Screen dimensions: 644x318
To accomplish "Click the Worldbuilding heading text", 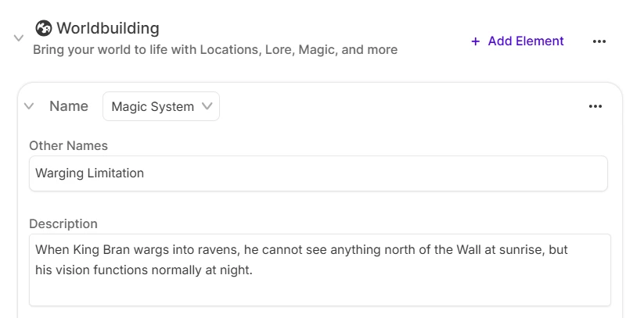I will pyautogui.click(x=108, y=28).
